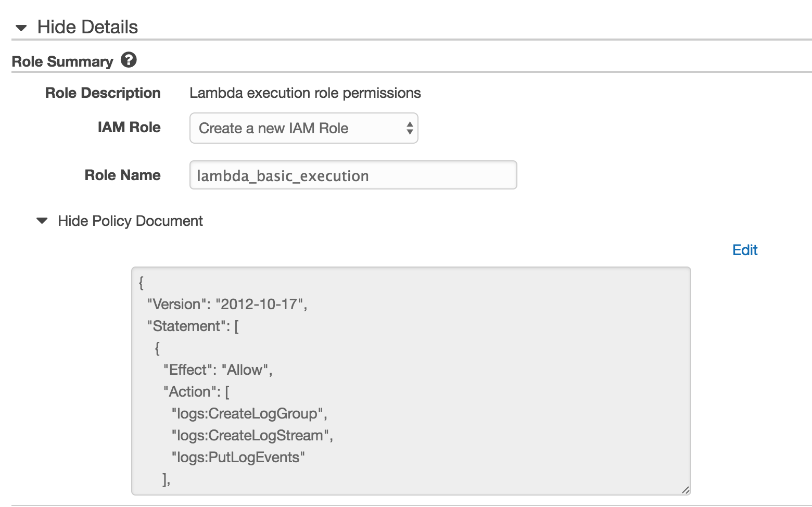Click the Role Summary help question-mark icon
This screenshot has height=507, width=812.
[x=129, y=60]
